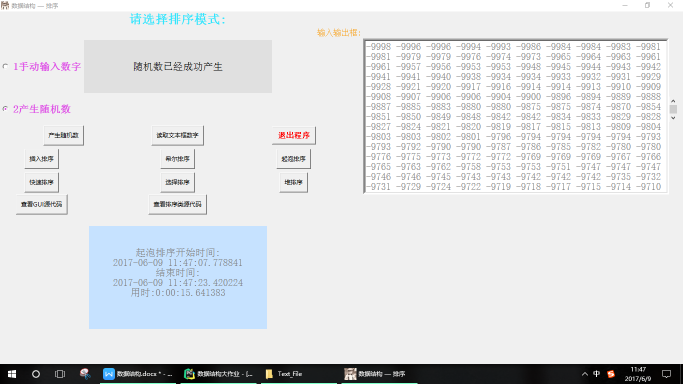Switch to PyCharm 数据结构大作业 taskbar item
Viewport: 683px width, 384px height.
point(219,374)
